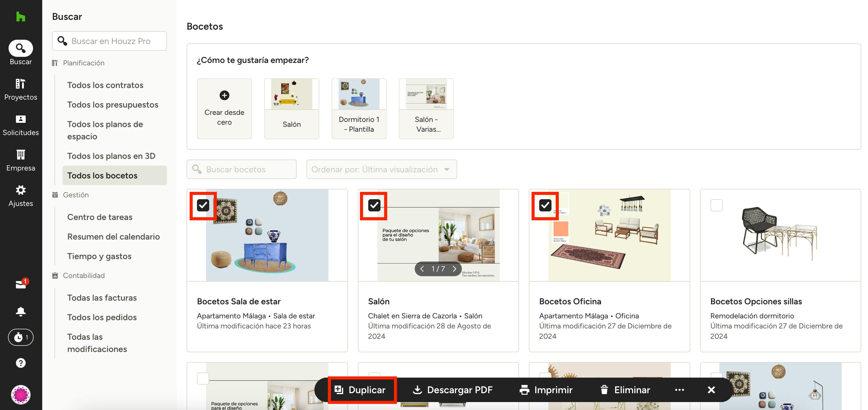Image resolution: width=868 pixels, height=410 pixels.
Task: Uncheck the Bocetos Sala de estar checkbox
Action: (x=203, y=205)
